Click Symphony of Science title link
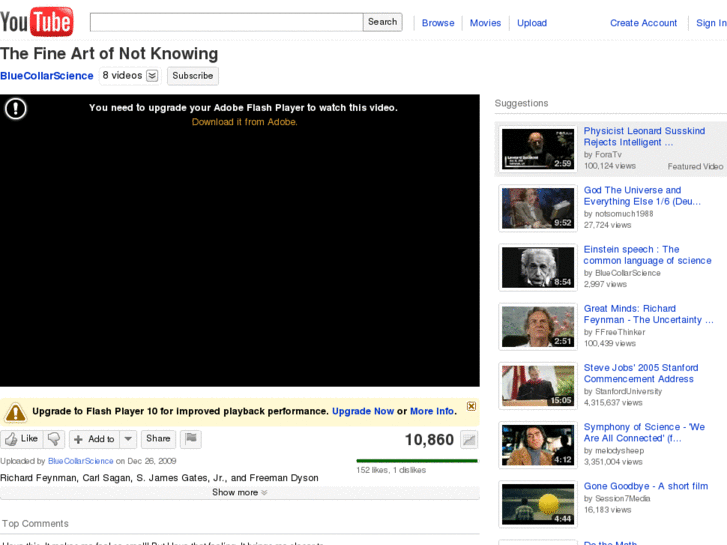Image resolution: width=727 pixels, height=545 pixels. click(x=644, y=432)
